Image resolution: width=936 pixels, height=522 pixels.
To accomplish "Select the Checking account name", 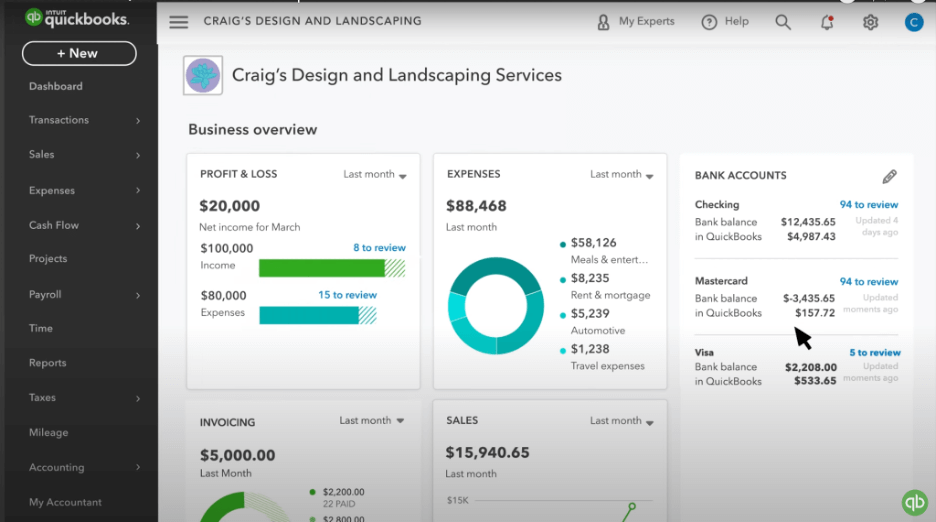I will pos(716,204).
